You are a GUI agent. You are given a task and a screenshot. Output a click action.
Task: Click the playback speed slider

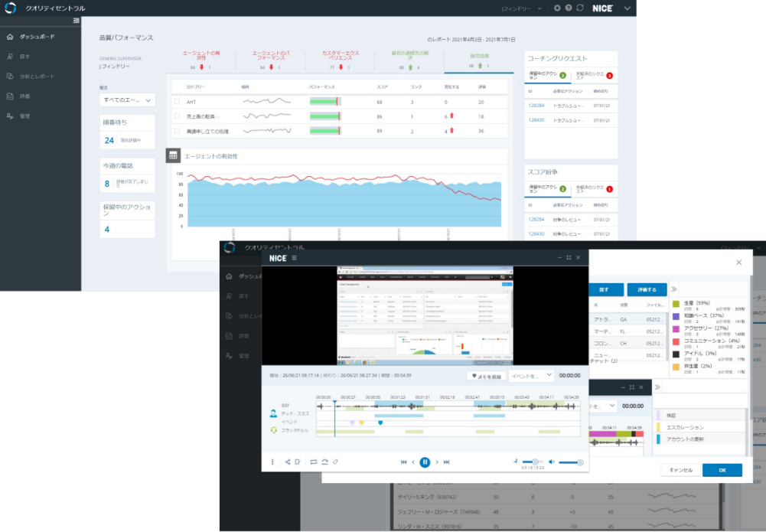click(x=534, y=462)
